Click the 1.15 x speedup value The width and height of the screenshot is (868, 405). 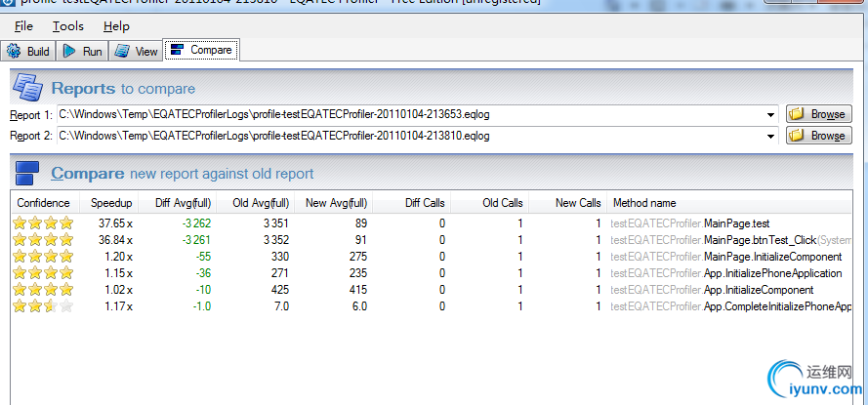(118, 273)
